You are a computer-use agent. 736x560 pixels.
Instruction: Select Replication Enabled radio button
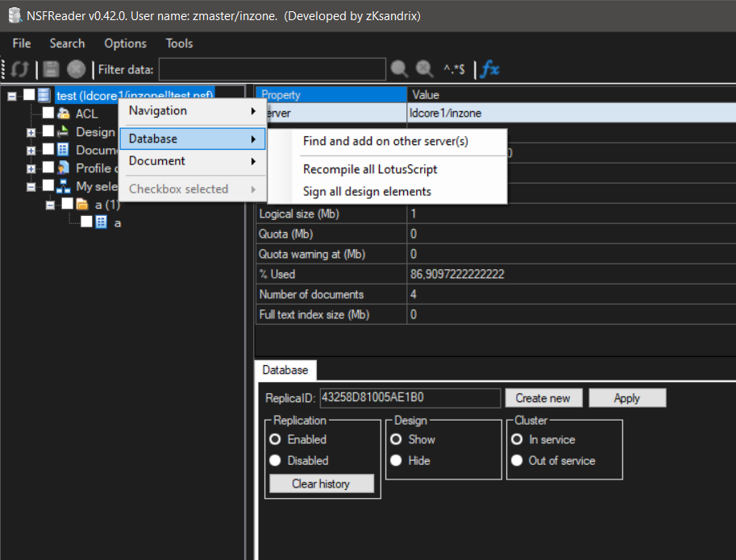tap(276, 439)
